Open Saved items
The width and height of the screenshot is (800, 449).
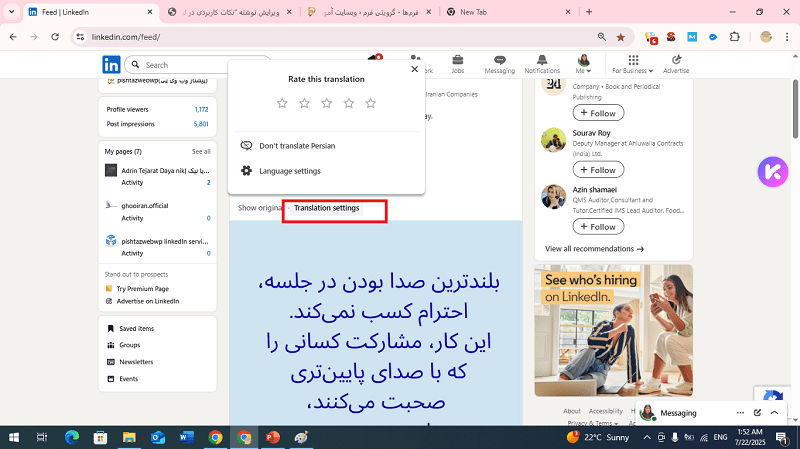pyautogui.click(x=136, y=329)
